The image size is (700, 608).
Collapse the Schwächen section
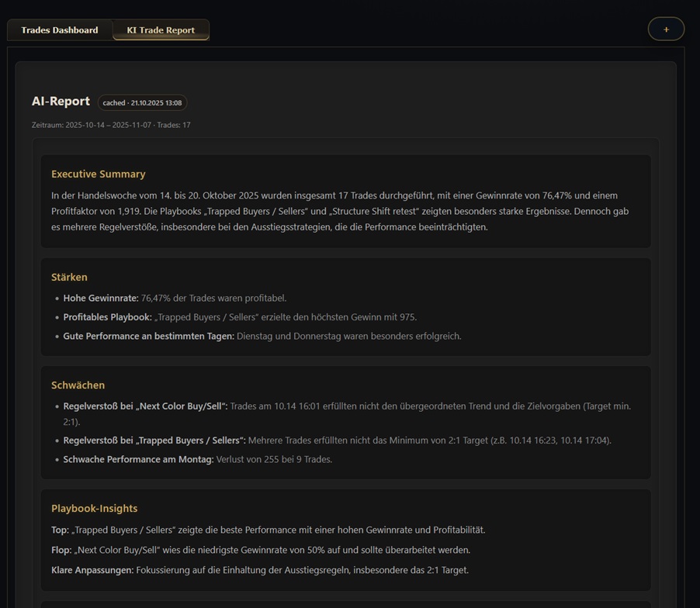point(78,385)
